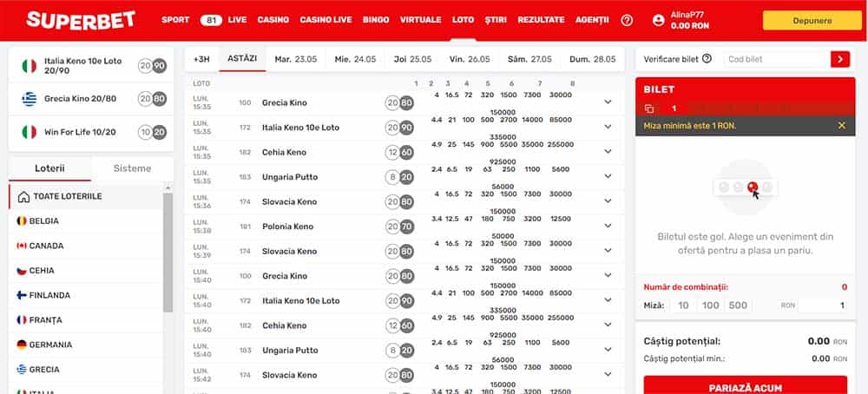This screenshot has width=868, height=394.
Task: Click the lottery list scrollbar
Action: (x=168, y=253)
